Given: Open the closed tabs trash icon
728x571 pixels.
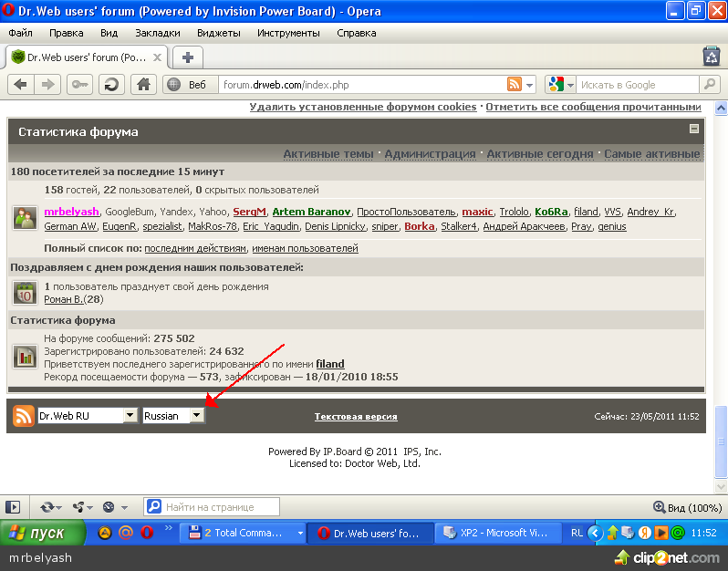Looking at the screenshot, I should (712, 57).
